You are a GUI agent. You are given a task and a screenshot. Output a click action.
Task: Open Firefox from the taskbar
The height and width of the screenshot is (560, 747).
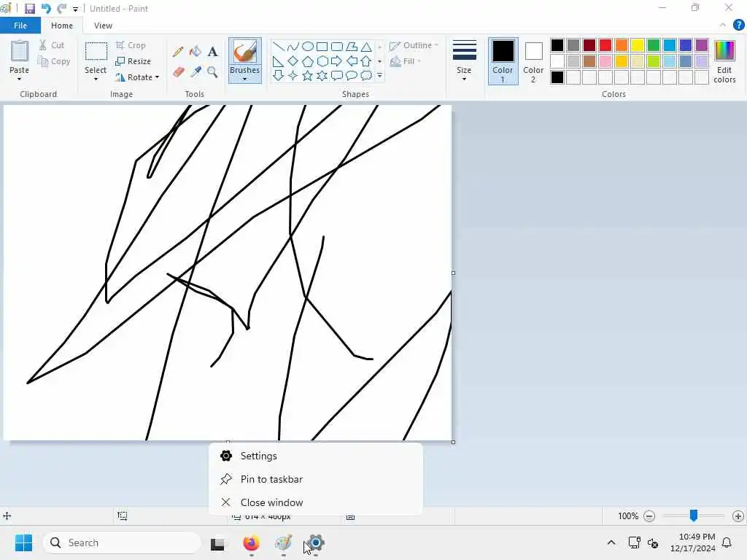[x=251, y=542]
